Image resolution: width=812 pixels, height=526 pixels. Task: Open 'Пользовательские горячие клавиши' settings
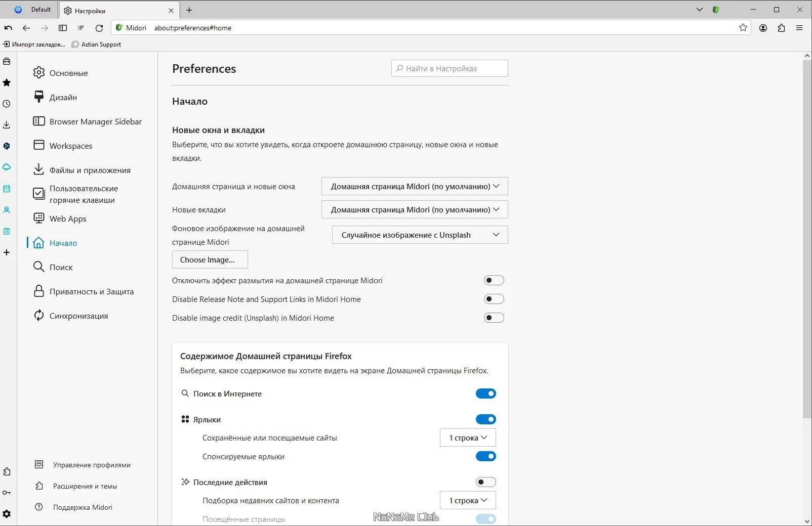coord(88,194)
